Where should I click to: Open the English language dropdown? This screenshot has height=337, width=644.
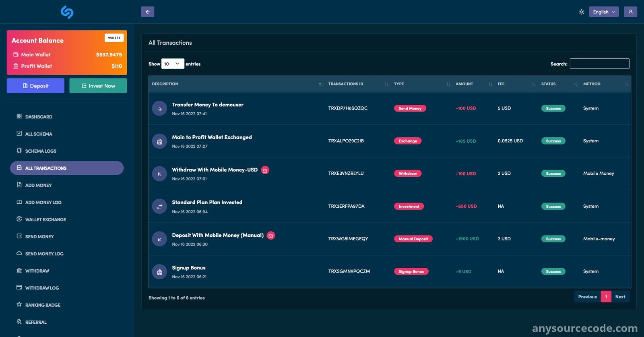(604, 12)
